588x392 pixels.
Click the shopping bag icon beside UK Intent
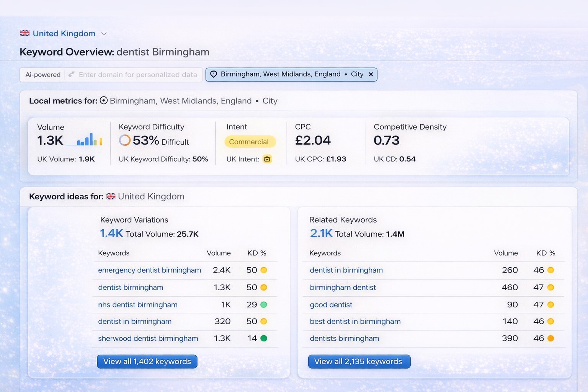(x=267, y=159)
